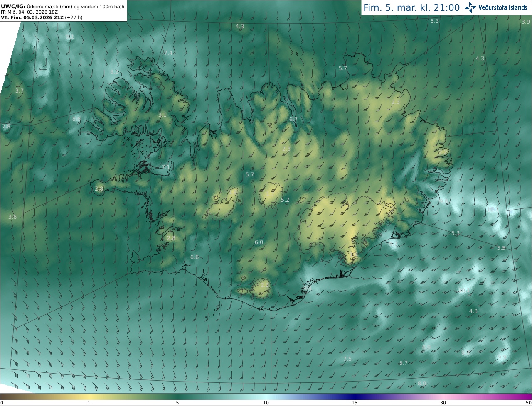Viewport: 532px width, 406px height.
Task: Click the 3.7 value on the map
Action: (x=20, y=90)
